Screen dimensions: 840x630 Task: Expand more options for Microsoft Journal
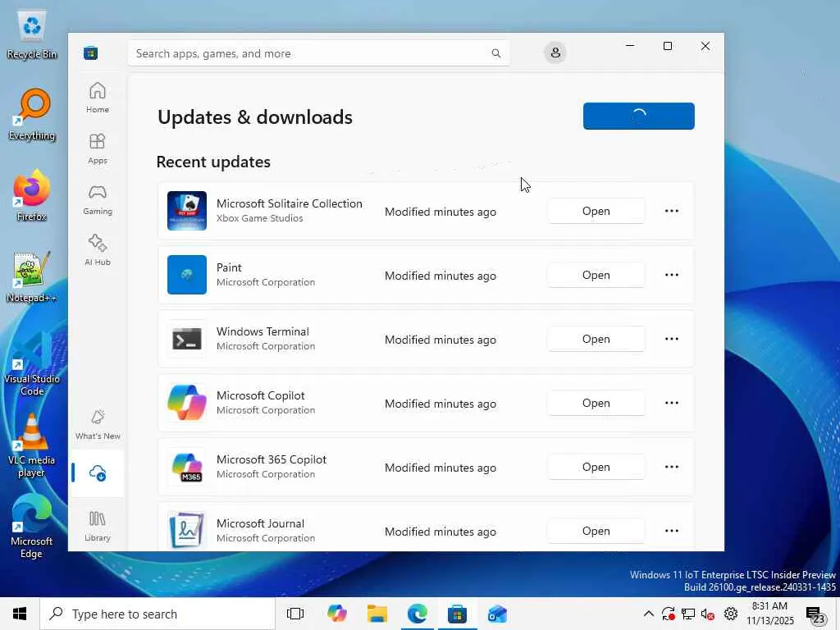coord(672,531)
